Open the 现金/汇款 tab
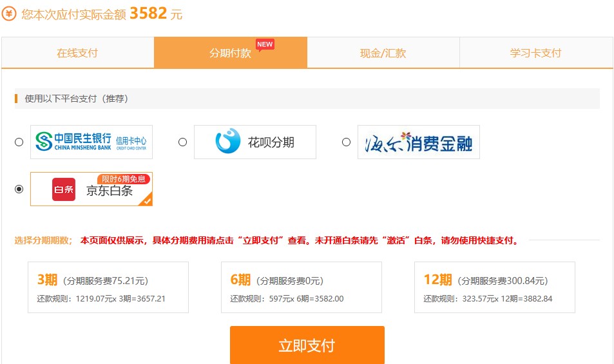Image resolution: width=614 pixels, height=364 pixels. point(383,53)
